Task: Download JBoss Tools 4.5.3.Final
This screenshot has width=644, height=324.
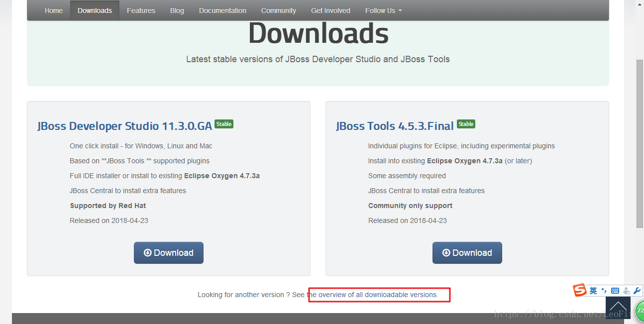Action: pos(467,253)
